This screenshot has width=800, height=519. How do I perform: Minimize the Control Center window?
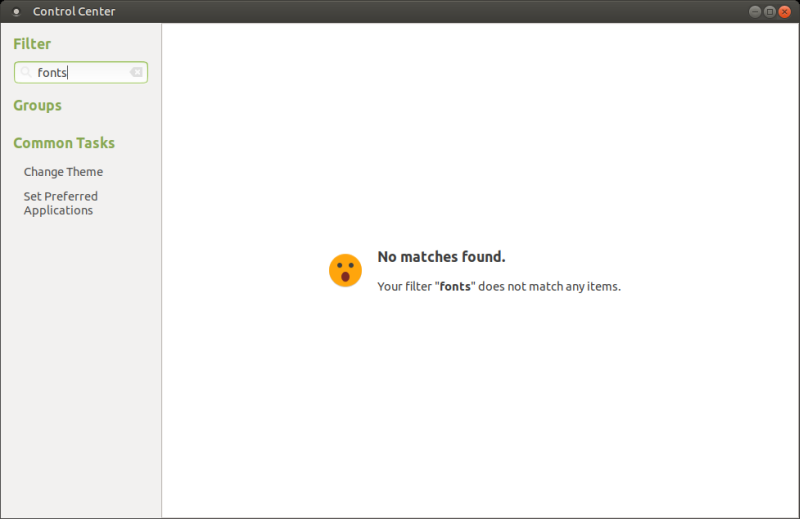click(753, 11)
